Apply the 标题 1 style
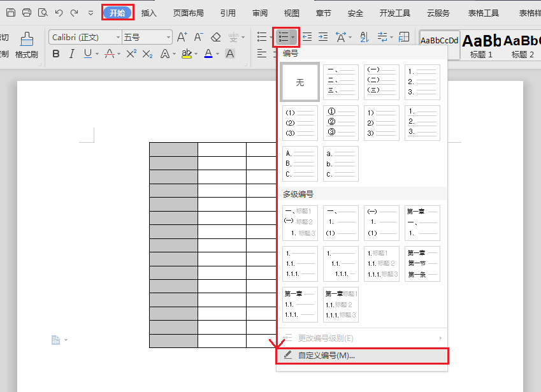The image size is (541, 392). pos(481,45)
